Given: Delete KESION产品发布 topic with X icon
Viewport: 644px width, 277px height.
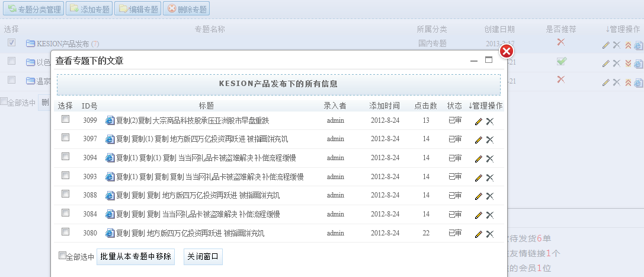Looking at the screenshot, I should coord(617,45).
